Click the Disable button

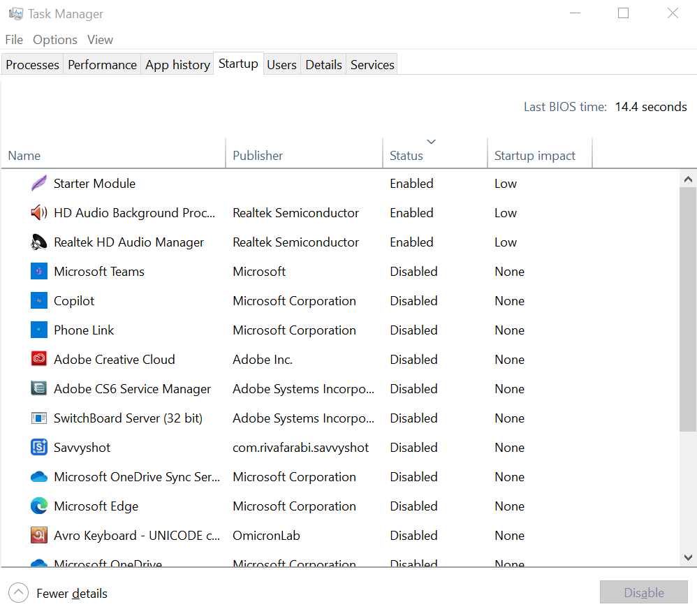click(x=643, y=593)
